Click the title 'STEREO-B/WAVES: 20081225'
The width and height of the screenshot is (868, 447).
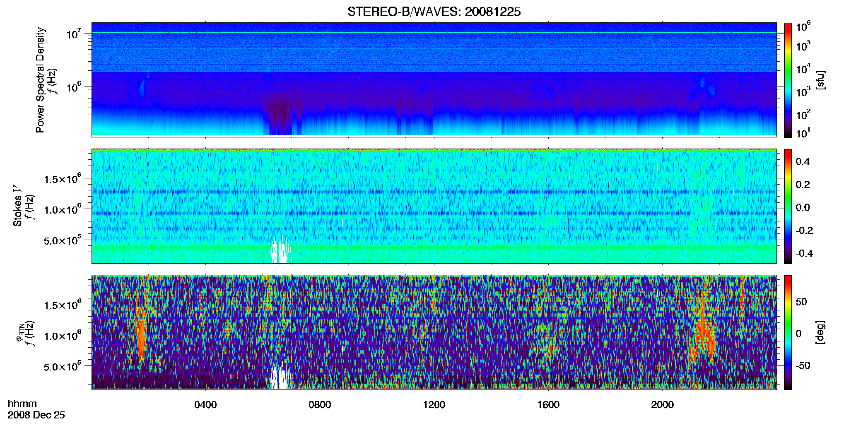click(x=434, y=12)
